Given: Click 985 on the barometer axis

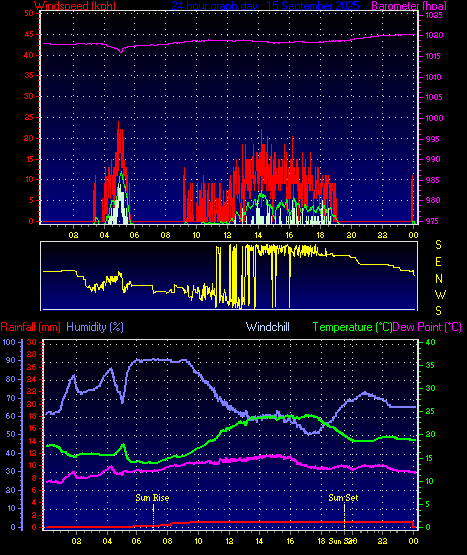Looking at the screenshot, I should point(432,180).
